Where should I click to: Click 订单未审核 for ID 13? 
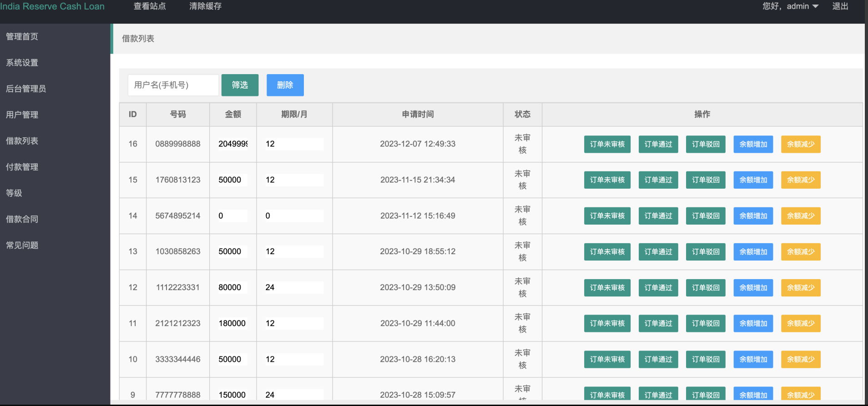click(x=607, y=252)
